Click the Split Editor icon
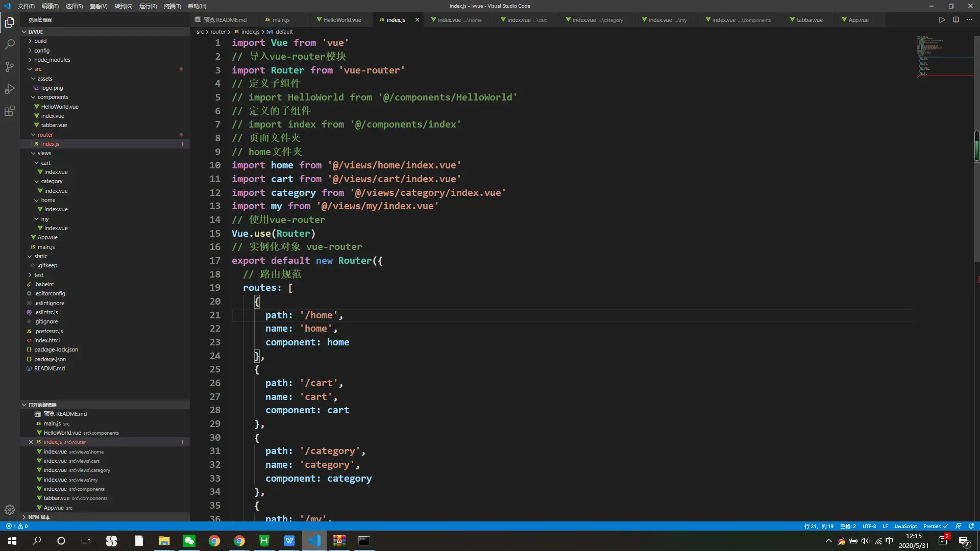980x551 pixels. pos(955,20)
